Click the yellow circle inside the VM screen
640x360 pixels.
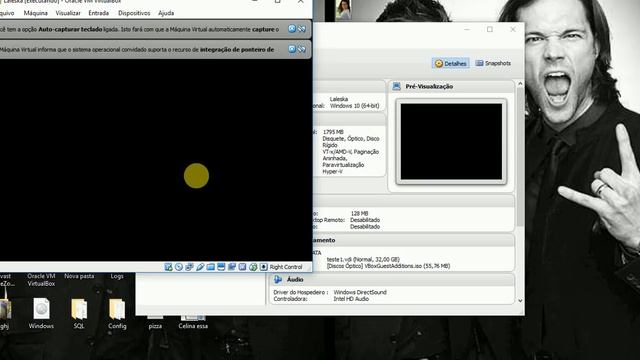point(196,176)
